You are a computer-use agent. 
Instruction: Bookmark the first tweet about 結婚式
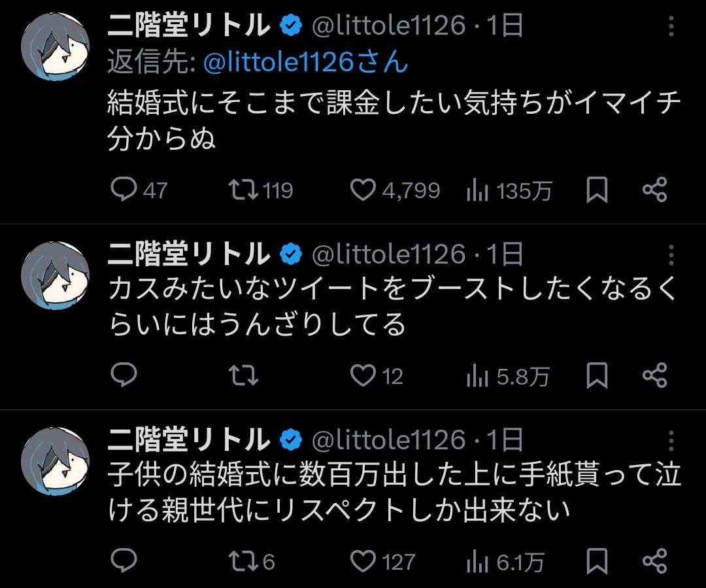click(597, 190)
